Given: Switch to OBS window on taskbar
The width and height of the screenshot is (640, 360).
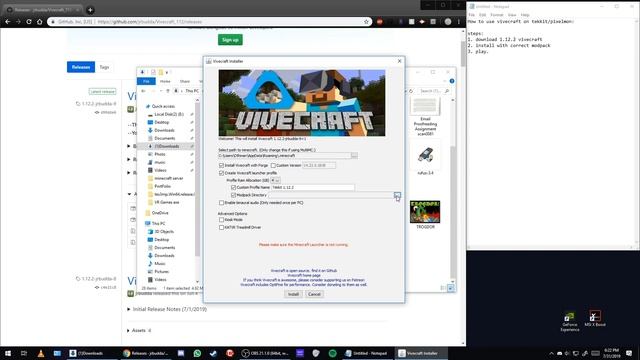Looking at the screenshot, I should coord(264,353).
